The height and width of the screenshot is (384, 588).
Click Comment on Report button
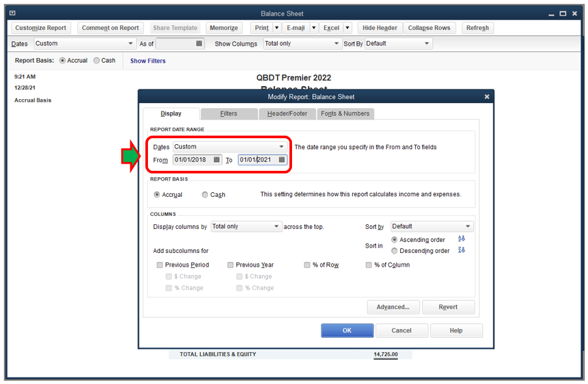(x=110, y=28)
